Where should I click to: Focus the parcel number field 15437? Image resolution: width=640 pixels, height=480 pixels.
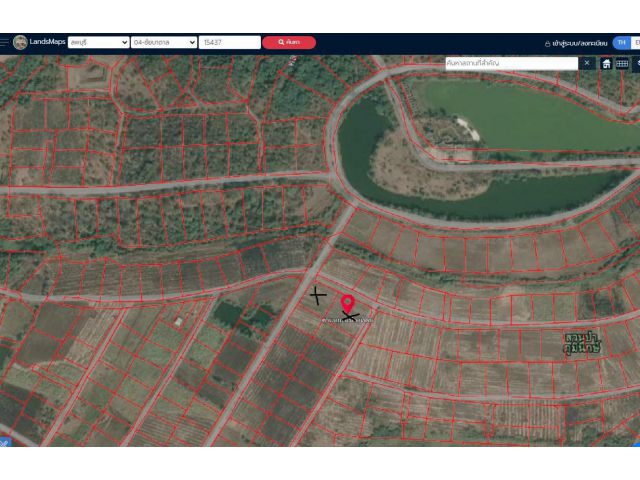(x=230, y=42)
